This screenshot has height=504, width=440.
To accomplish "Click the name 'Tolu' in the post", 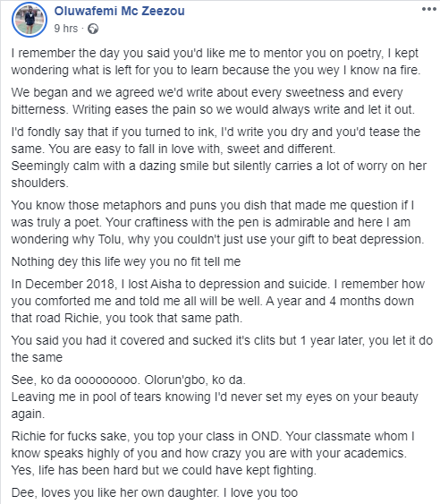I will 109,239.
